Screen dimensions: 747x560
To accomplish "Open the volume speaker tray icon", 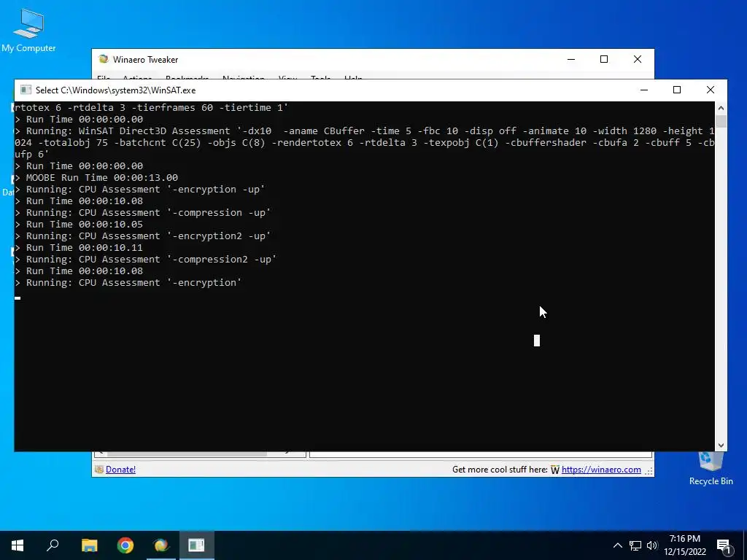I will [652, 545].
